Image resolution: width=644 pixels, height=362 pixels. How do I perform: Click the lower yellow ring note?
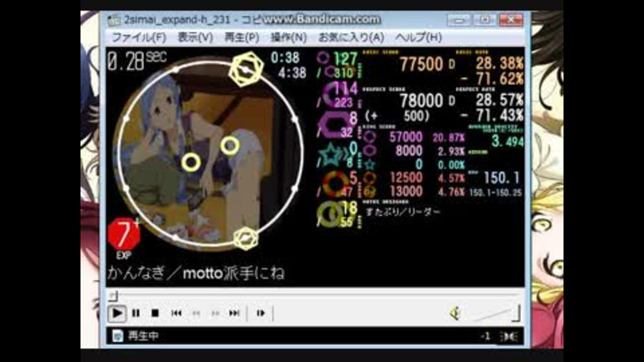pyautogui.click(x=191, y=162)
